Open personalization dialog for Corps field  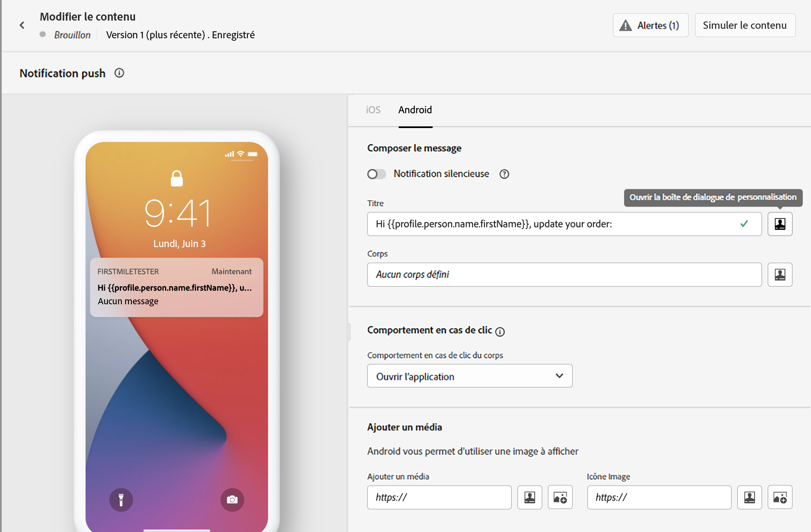780,275
